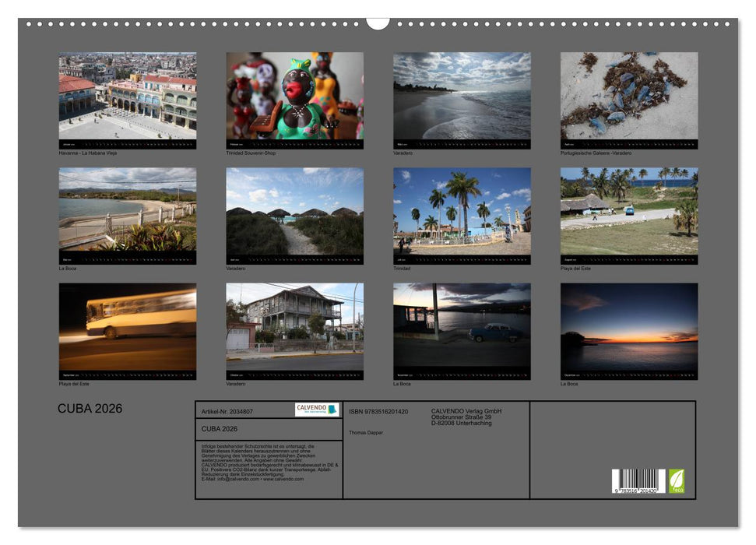Select the Trinidad Souvenir-Shop figurine photo
The image size is (756, 545).
pos(294,97)
